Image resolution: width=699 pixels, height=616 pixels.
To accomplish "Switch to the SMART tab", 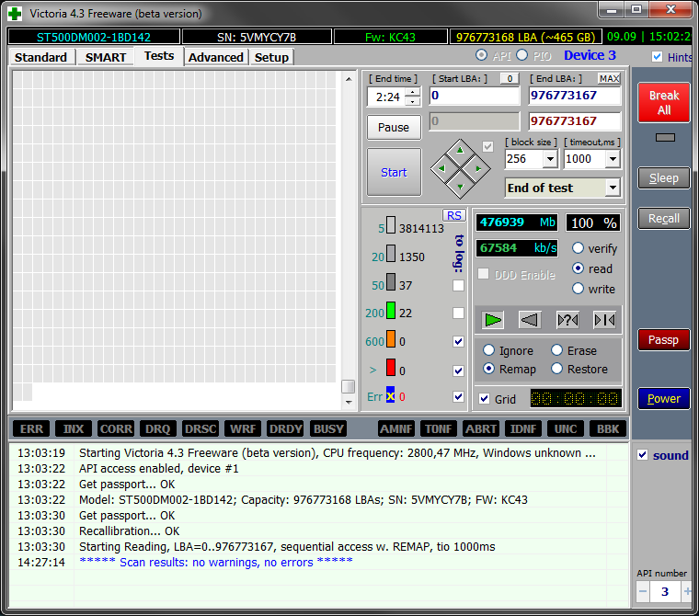I will pos(106,57).
